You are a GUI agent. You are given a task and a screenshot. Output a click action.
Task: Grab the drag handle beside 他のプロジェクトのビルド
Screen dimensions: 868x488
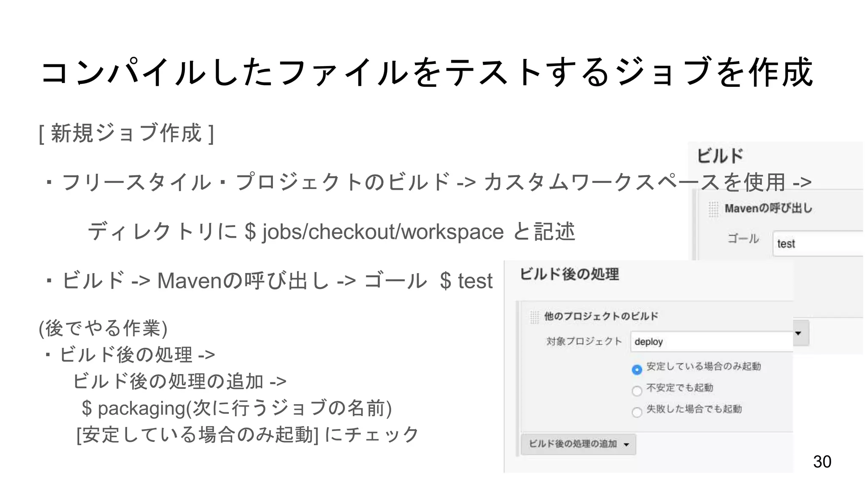534,316
